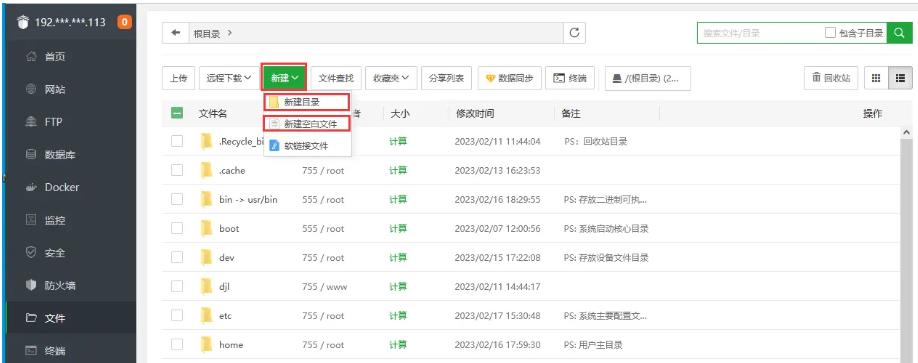918x363 pixels.
Task: Click permission 755 / www of djl
Action: click(325, 287)
